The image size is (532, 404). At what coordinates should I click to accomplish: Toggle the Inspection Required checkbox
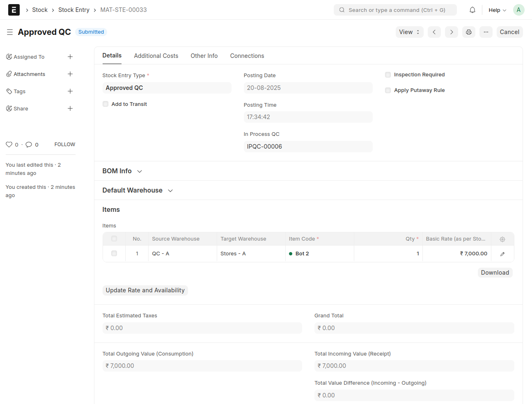pyautogui.click(x=388, y=75)
